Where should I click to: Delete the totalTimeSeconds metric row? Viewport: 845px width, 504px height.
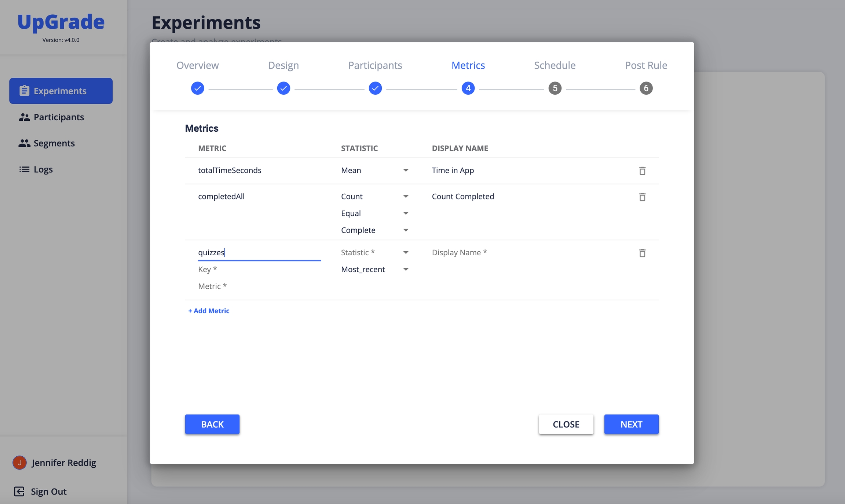point(642,171)
